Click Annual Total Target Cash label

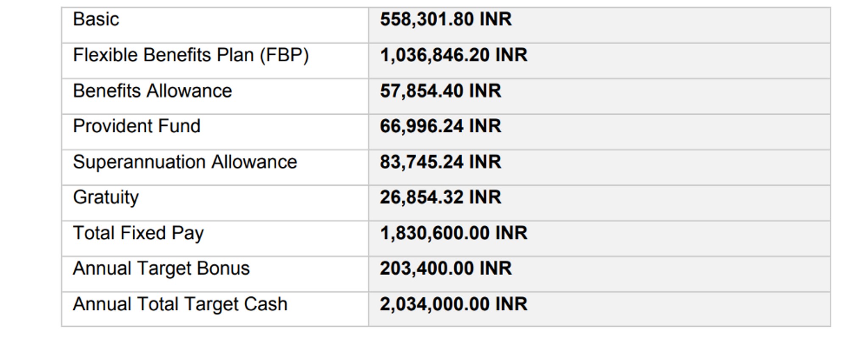[180, 304]
